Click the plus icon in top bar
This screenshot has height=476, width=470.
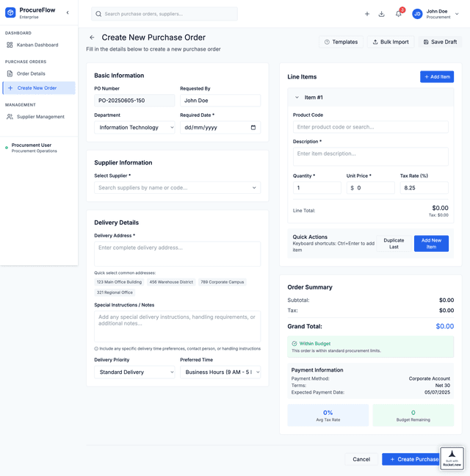point(367,14)
